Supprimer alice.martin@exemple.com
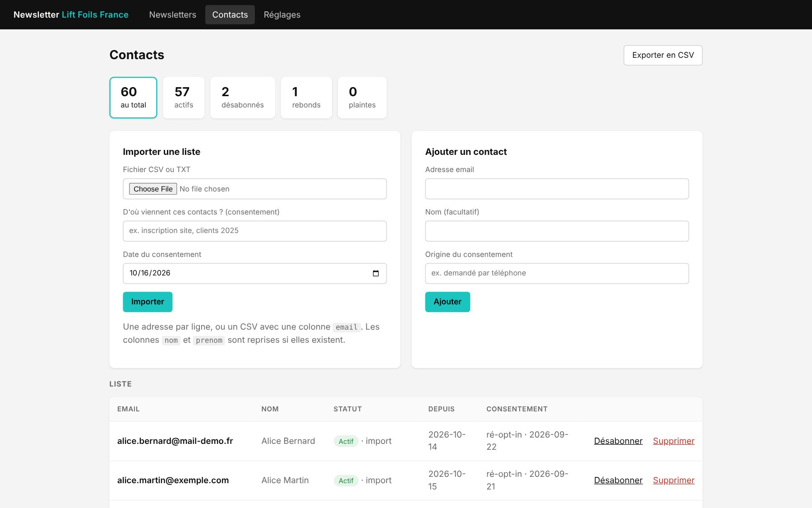812x508 pixels. pyautogui.click(x=674, y=480)
